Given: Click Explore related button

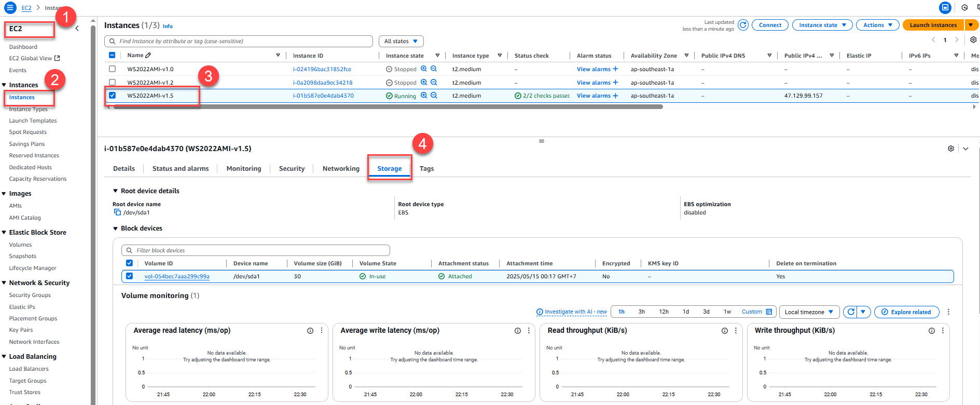Looking at the screenshot, I should tap(907, 312).
